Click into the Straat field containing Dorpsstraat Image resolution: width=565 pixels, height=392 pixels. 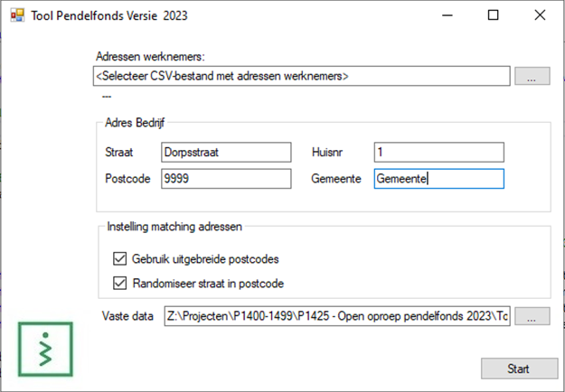(x=226, y=153)
